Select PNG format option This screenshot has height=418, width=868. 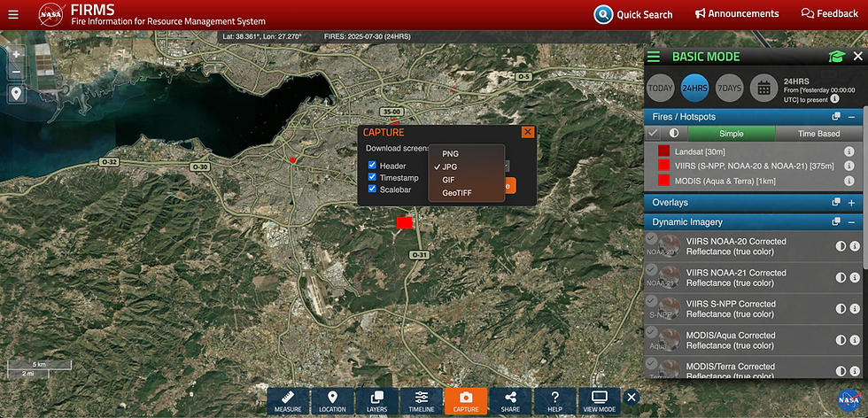467,154
